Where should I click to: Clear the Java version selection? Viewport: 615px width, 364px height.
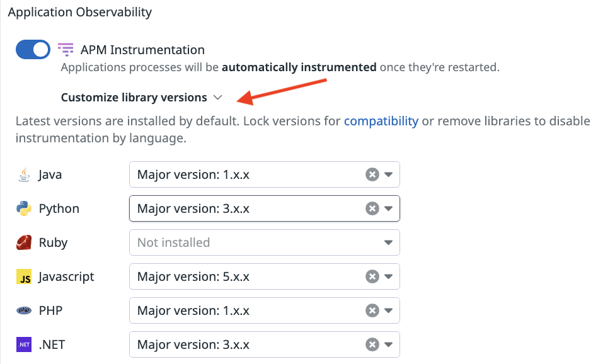[372, 174]
